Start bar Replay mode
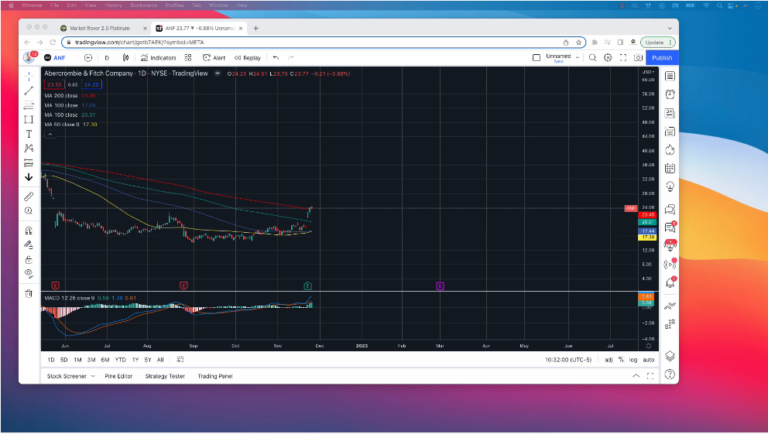The height and width of the screenshot is (434, 768). [248, 58]
